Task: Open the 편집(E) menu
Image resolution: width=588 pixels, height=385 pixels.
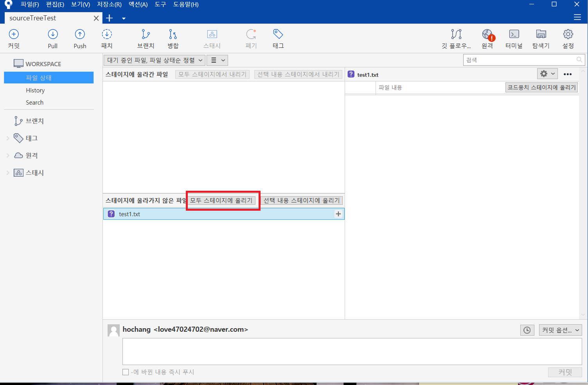Action: click(x=55, y=4)
